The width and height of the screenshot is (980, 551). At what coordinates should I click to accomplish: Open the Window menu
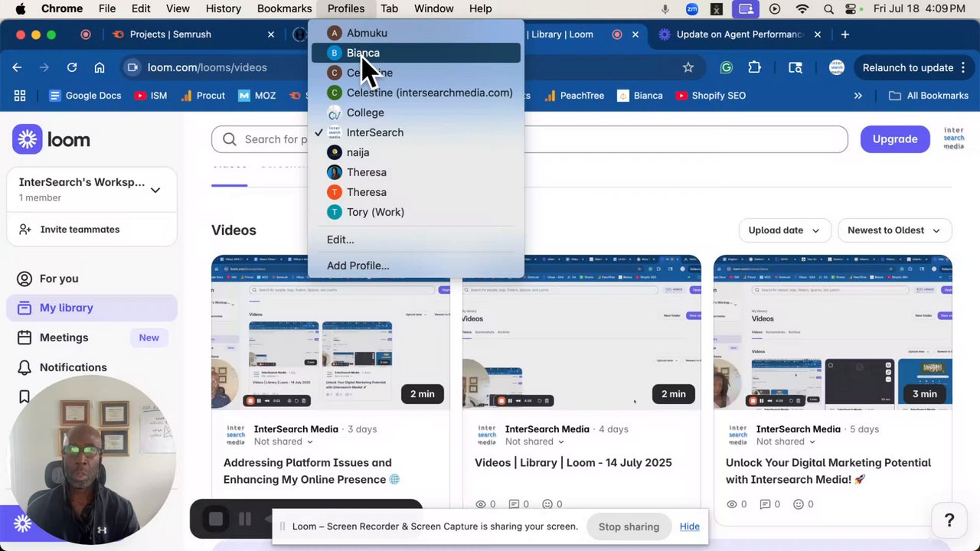pos(433,8)
